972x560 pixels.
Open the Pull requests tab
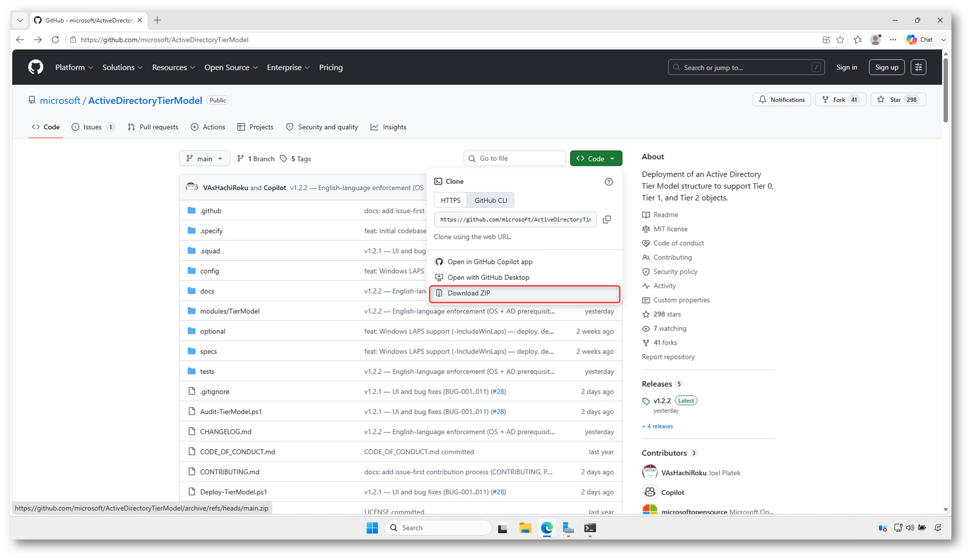point(153,127)
